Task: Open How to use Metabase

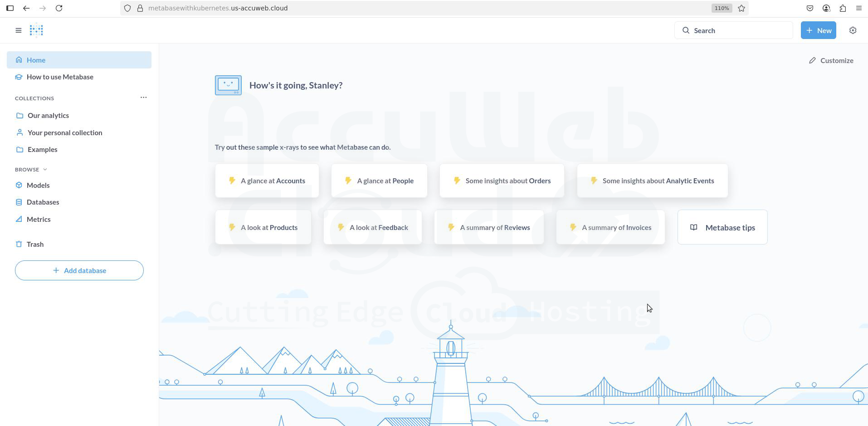Action: click(79, 77)
